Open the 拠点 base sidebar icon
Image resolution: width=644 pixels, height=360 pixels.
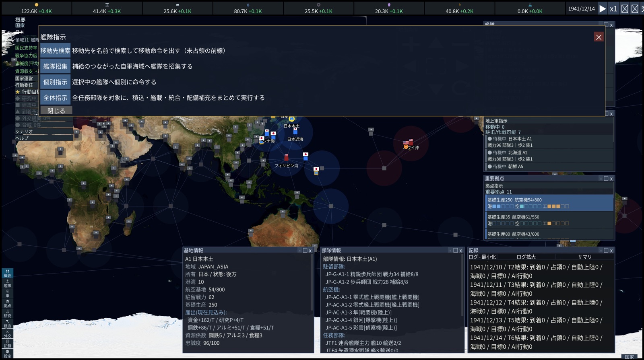(x=7, y=303)
